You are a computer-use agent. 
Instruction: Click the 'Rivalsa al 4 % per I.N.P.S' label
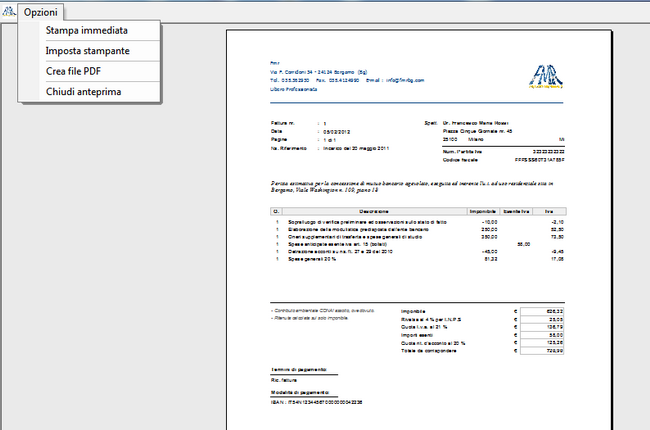[x=431, y=320]
